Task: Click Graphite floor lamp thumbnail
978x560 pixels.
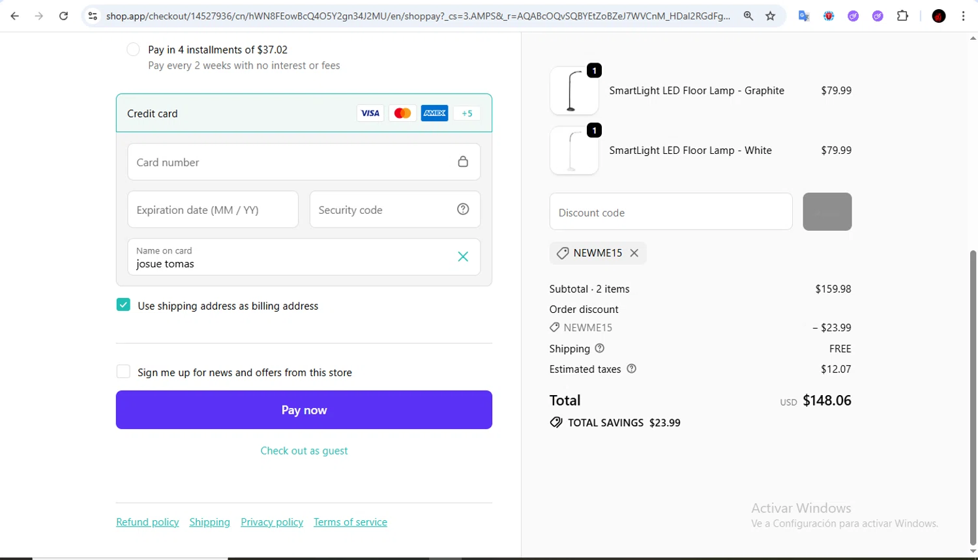Action: [574, 91]
